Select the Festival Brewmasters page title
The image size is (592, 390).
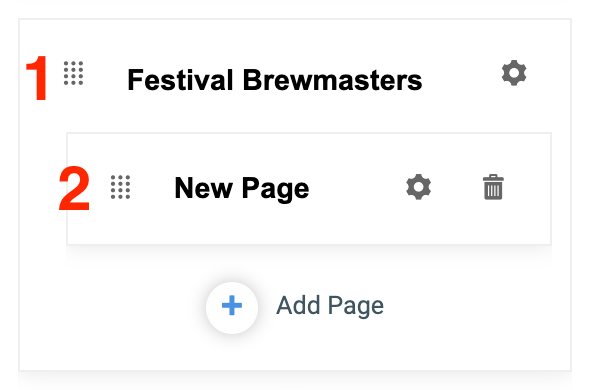pyautogui.click(x=275, y=80)
